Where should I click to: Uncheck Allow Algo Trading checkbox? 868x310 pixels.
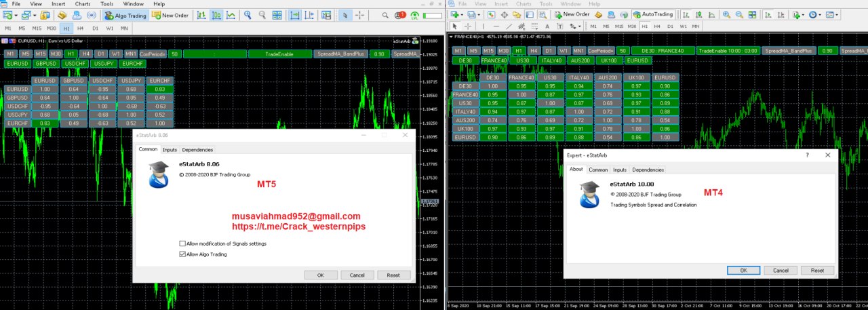coord(182,254)
